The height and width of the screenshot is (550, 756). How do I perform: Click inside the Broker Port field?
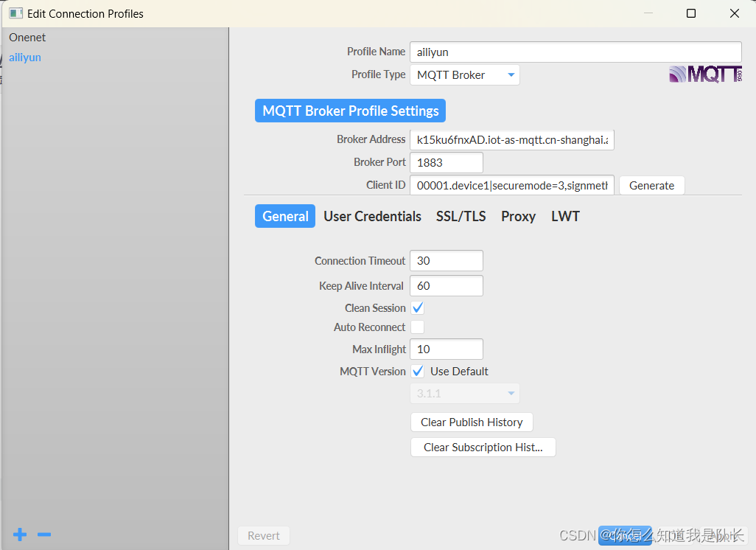point(446,162)
